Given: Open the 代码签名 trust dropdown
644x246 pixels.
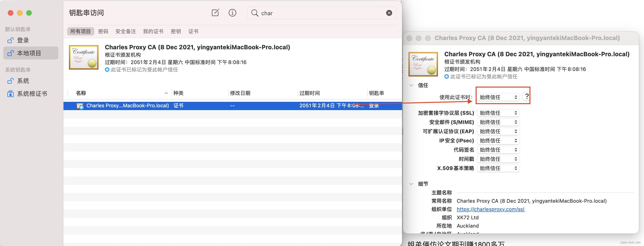Looking at the screenshot, I should (x=498, y=150).
